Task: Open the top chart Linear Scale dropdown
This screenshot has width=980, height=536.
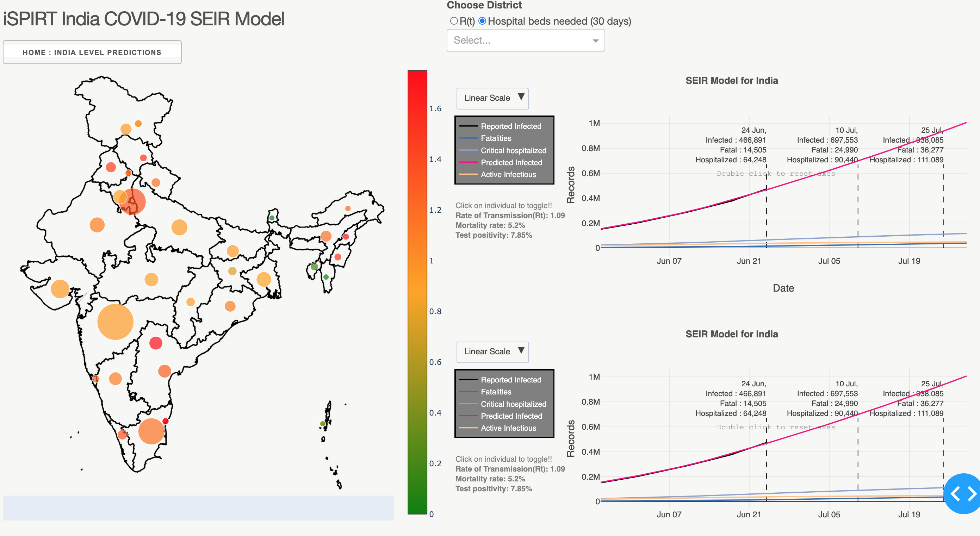Action: tap(492, 98)
